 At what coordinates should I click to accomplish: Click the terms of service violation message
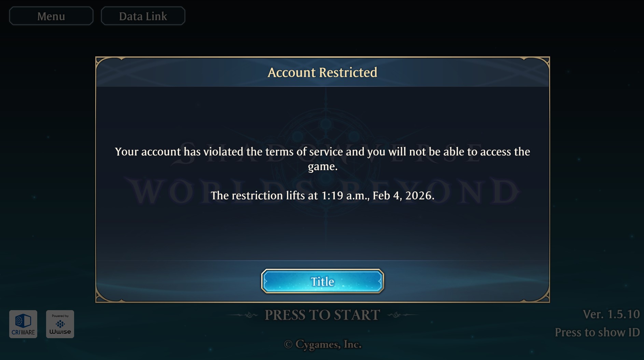coord(322,159)
